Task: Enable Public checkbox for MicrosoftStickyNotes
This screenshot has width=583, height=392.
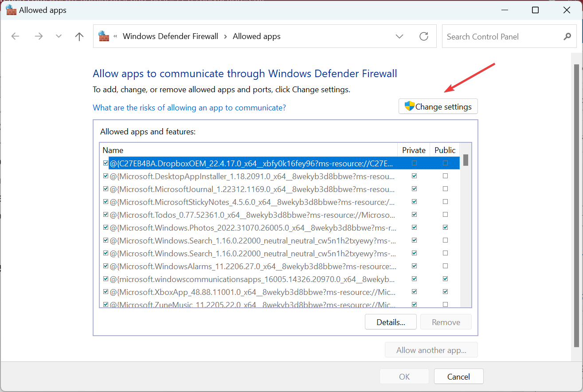Action: pyautogui.click(x=445, y=202)
